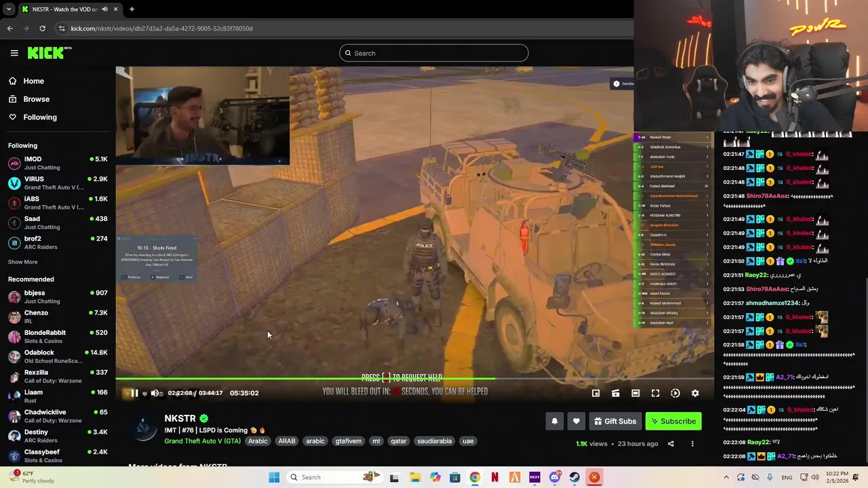
Task: Open recommended channel Classybeef
Action: pos(58,455)
